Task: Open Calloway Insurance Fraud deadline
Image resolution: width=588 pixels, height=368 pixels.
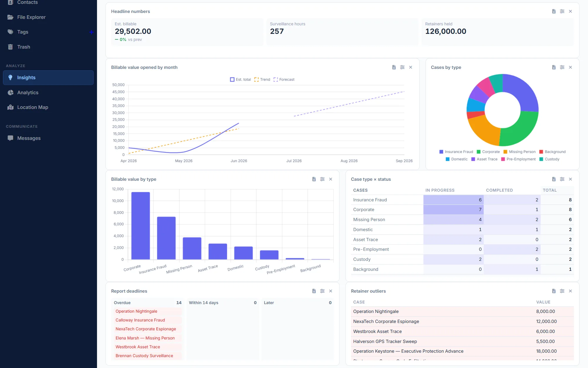Action: click(x=147, y=320)
